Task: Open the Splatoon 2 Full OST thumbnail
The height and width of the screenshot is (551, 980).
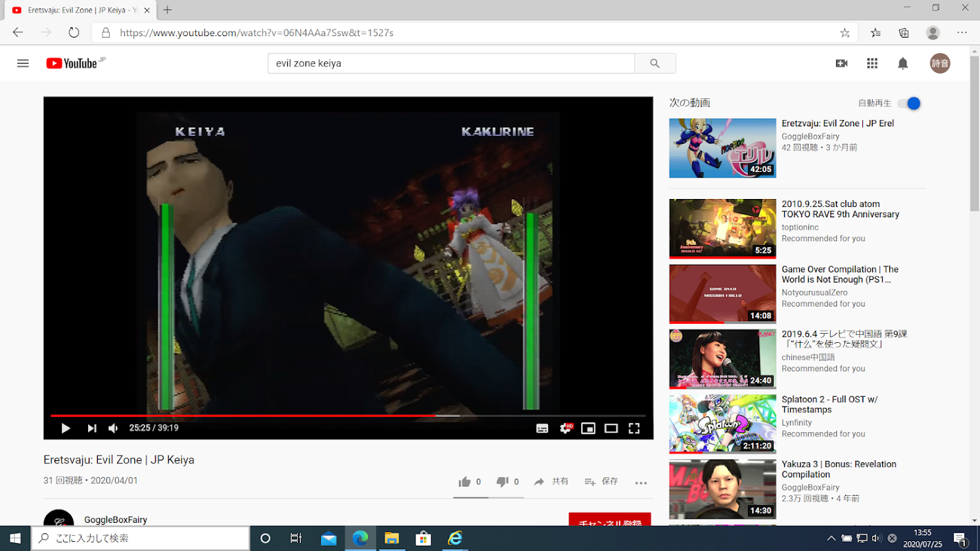Action: click(722, 424)
